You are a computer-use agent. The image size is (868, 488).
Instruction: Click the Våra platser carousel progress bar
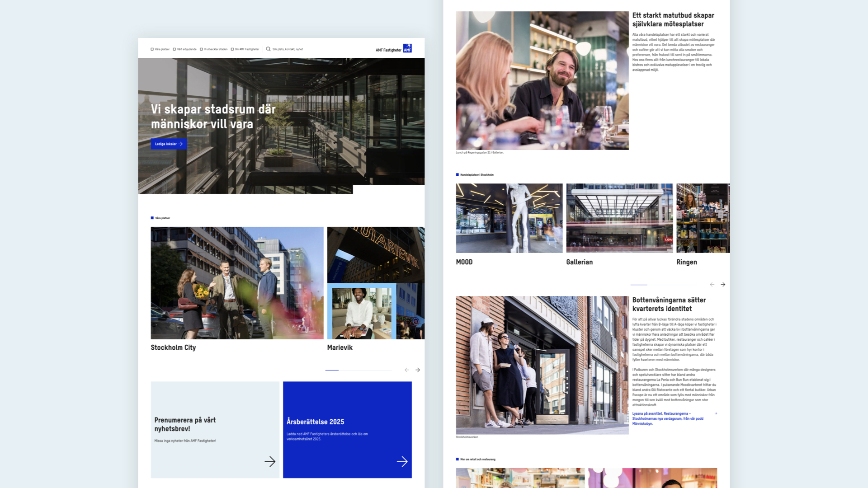359,370
